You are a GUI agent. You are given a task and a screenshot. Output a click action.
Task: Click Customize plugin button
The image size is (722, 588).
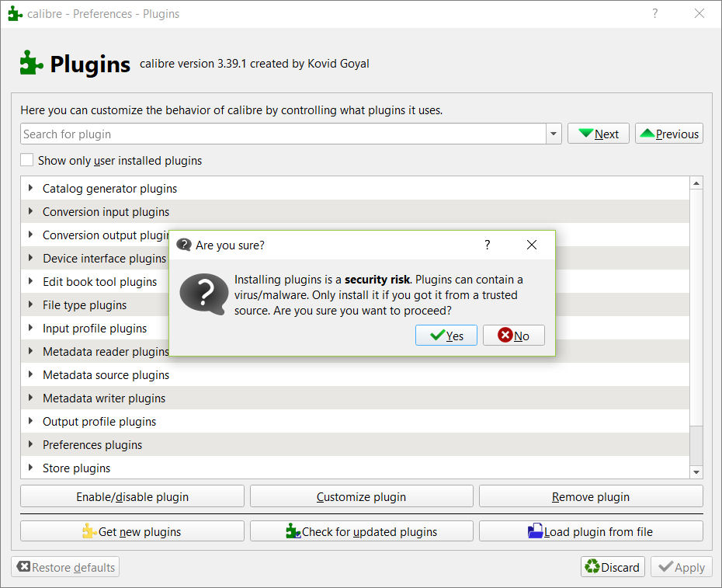(x=362, y=496)
